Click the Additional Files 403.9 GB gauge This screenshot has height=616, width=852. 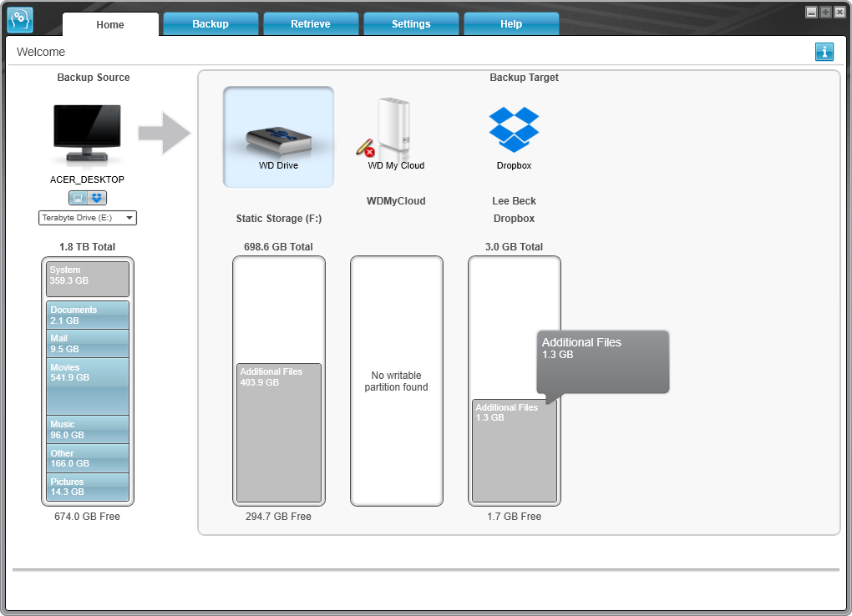click(279, 433)
